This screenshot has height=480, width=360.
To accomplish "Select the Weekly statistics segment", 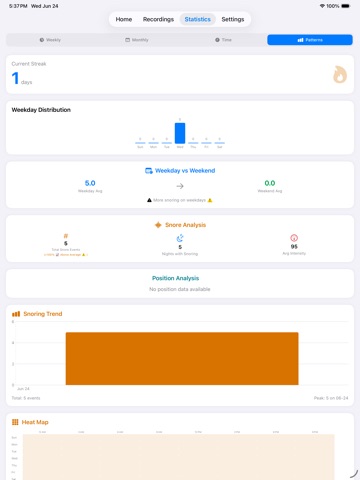I will coord(50,40).
